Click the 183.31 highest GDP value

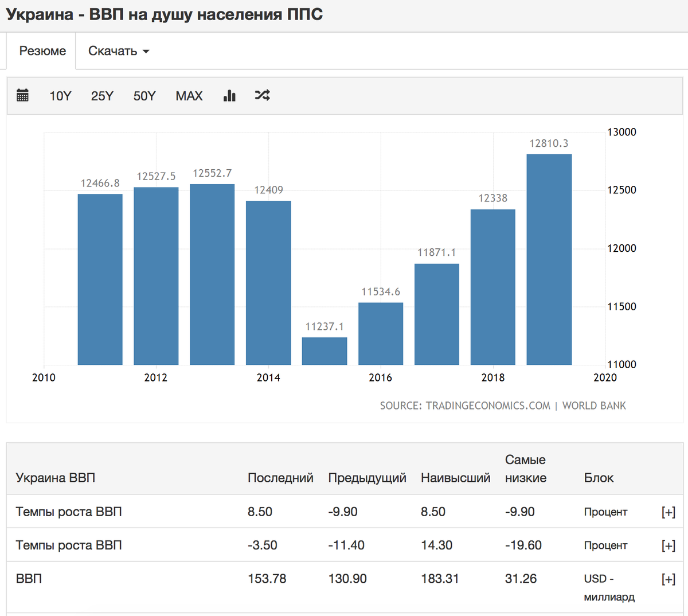pos(440,579)
